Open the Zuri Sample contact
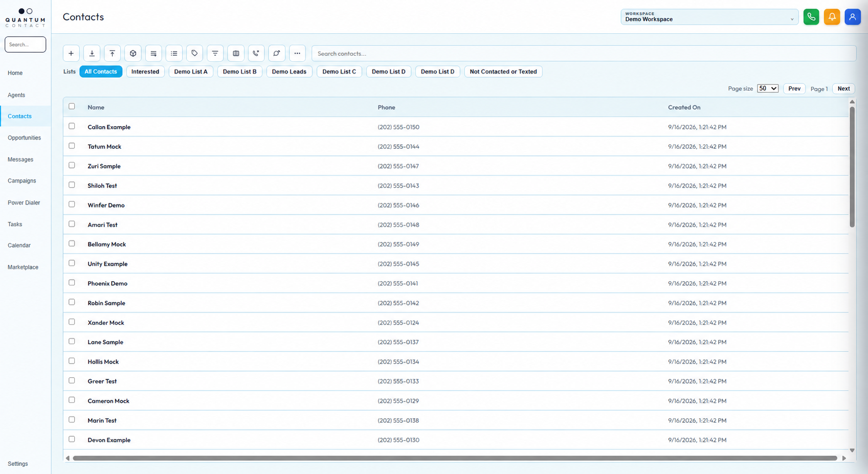This screenshot has height=474, width=868. tap(104, 166)
